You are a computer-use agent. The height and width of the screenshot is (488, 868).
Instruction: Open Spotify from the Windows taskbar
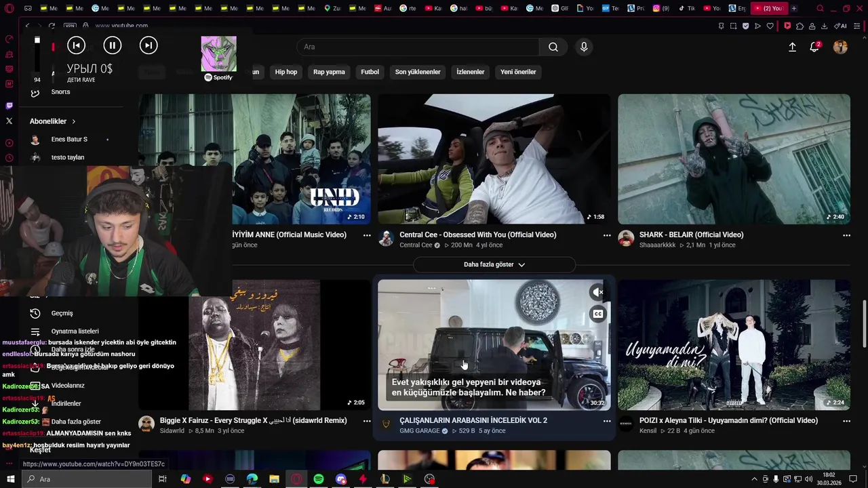tap(319, 479)
